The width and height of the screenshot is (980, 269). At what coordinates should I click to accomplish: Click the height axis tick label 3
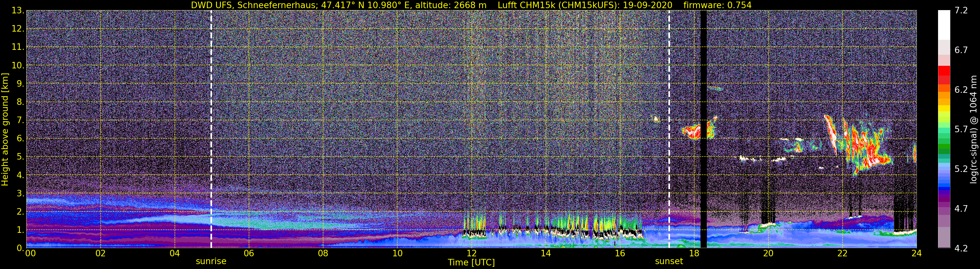[20, 193]
